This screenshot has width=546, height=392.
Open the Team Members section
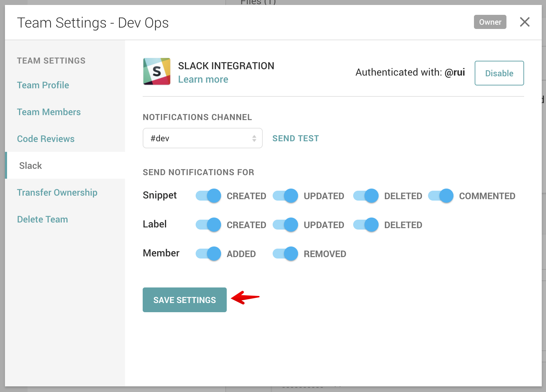(x=49, y=112)
